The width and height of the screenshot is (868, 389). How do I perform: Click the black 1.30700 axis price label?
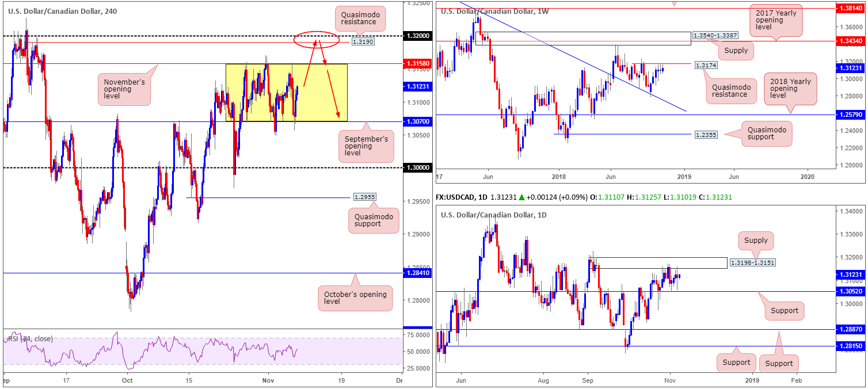[x=417, y=121]
